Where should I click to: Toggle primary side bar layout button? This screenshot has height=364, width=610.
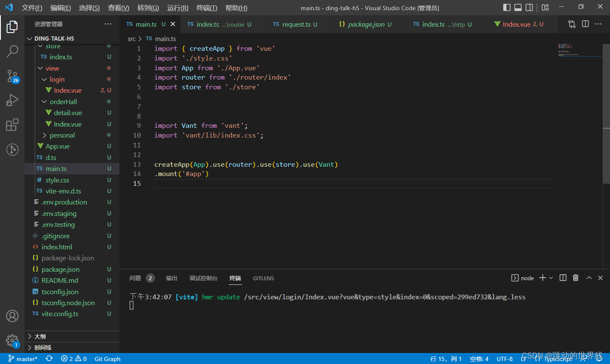507,7
